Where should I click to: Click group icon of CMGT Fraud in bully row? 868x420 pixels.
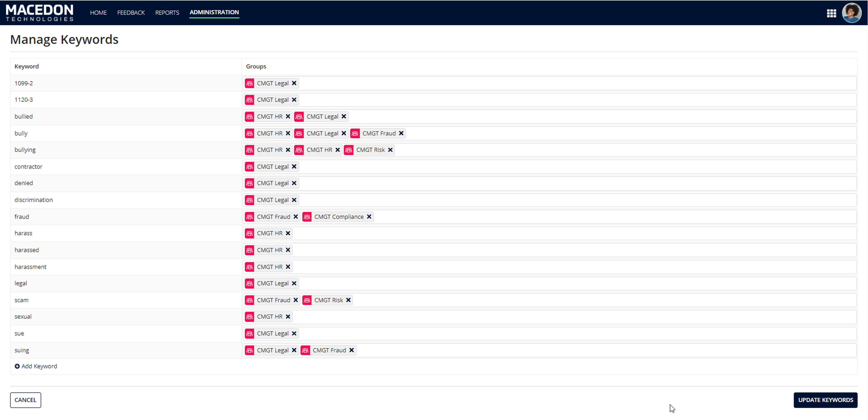click(355, 133)
